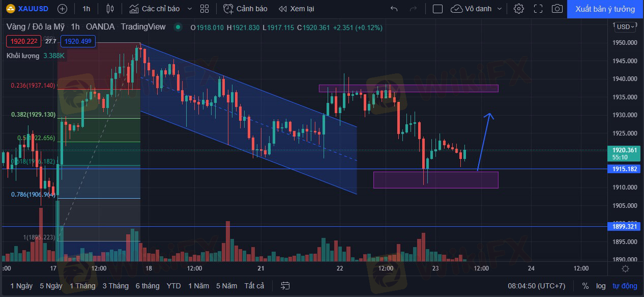Expand the favorite indicators chevron

[x=190, y=9]
